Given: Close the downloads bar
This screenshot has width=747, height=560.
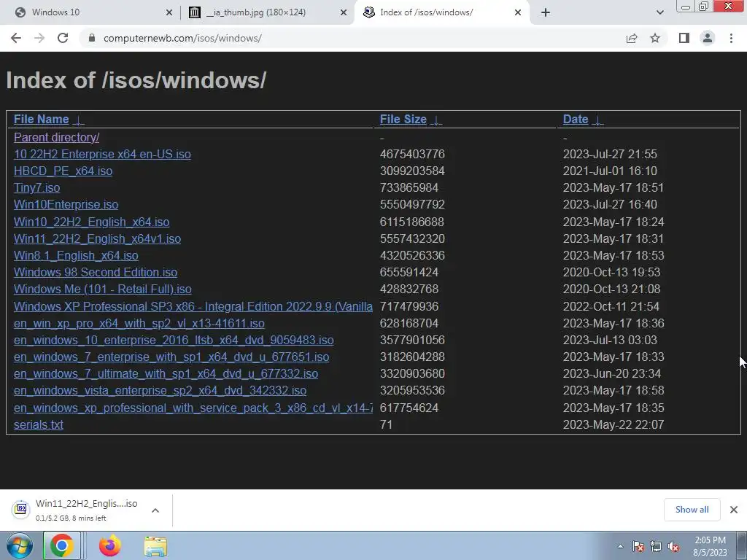Looking at the screenshot, I should pos(734,510).
